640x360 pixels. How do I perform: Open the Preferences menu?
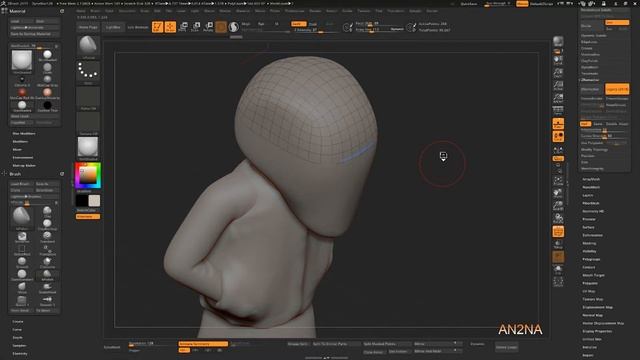click(295, 11)
